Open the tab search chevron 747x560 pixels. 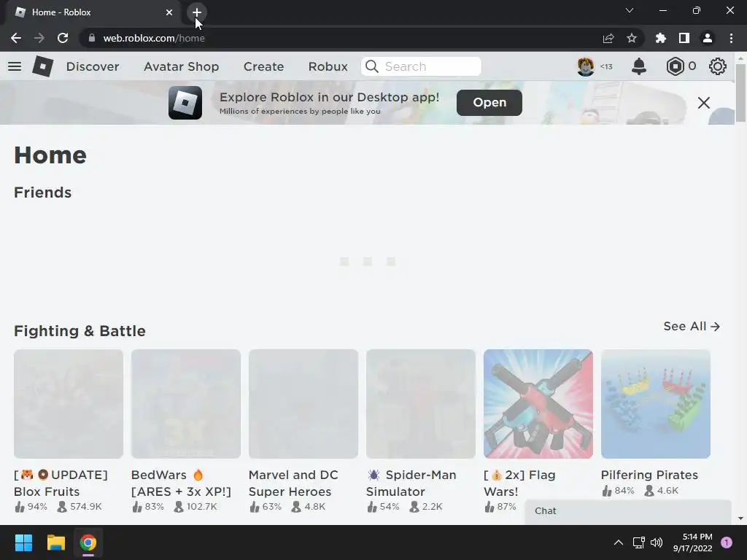tap(630, 10)
